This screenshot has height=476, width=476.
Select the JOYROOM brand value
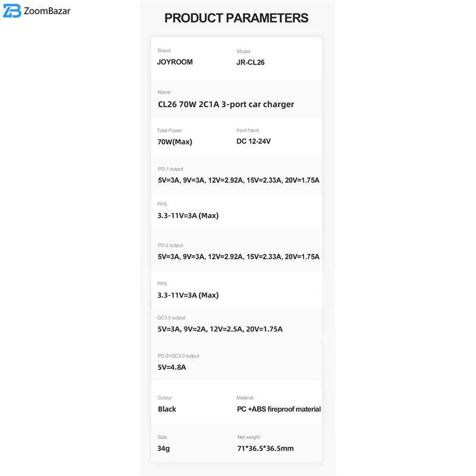[x=175, y=62]
